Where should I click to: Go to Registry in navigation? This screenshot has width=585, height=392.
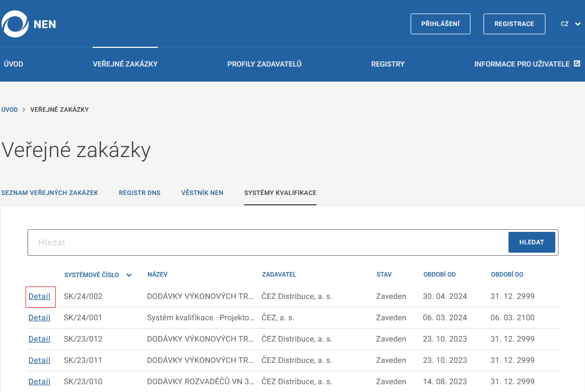pyautogui.click(x=388, y=64)
